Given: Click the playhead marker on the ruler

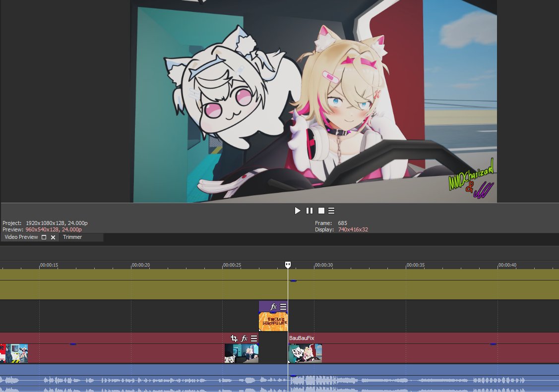Looking at the screenshot, I should coord(288,265).
